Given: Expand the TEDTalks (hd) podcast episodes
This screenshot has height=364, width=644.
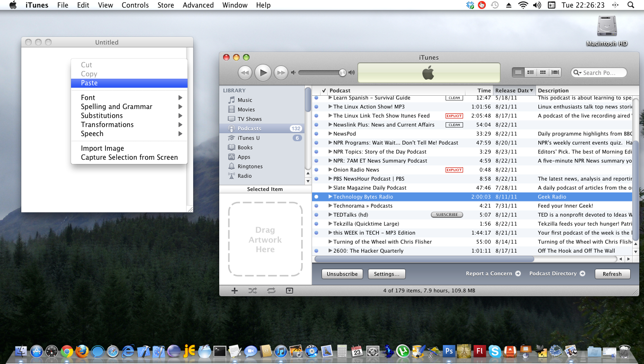Looking at the screenshot, I should coord(331,215).
